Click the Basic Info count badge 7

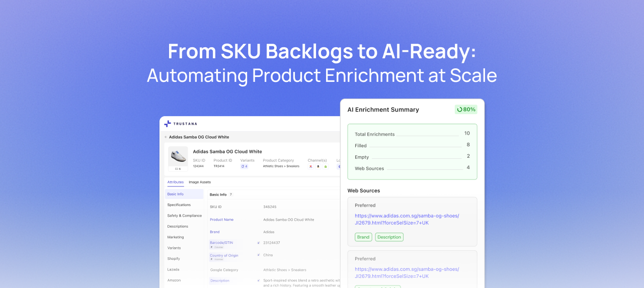pos(230,194)
